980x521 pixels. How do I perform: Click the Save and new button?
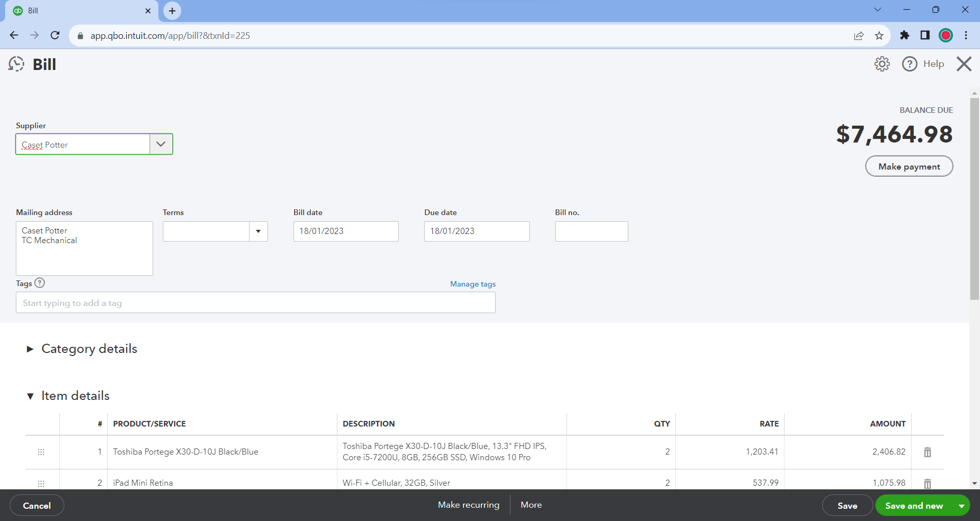914,506
